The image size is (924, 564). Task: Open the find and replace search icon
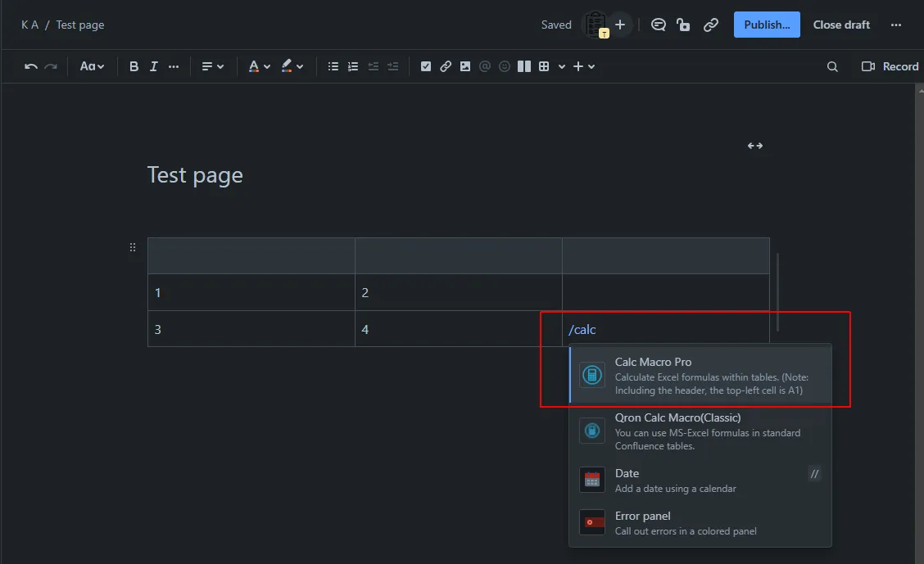(832, 66)
